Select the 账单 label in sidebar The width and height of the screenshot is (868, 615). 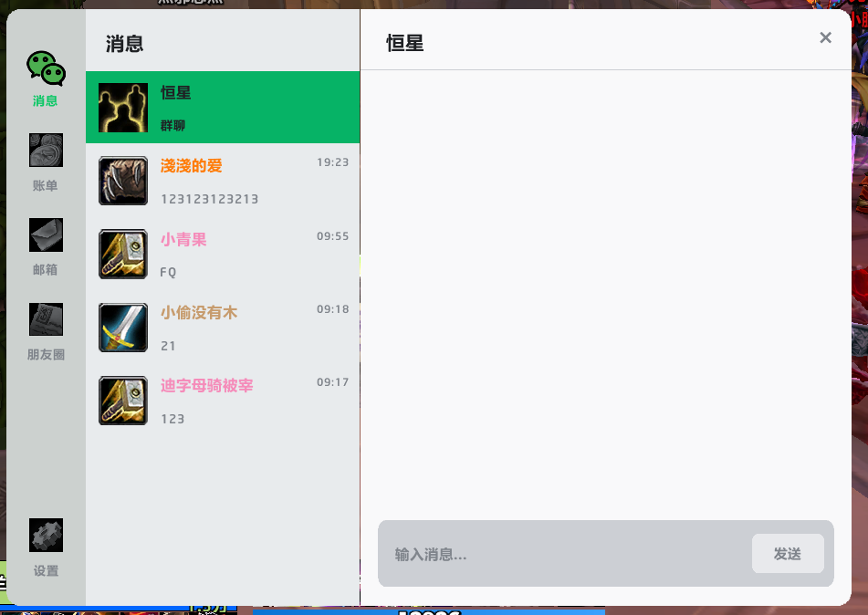coord(46,185)
